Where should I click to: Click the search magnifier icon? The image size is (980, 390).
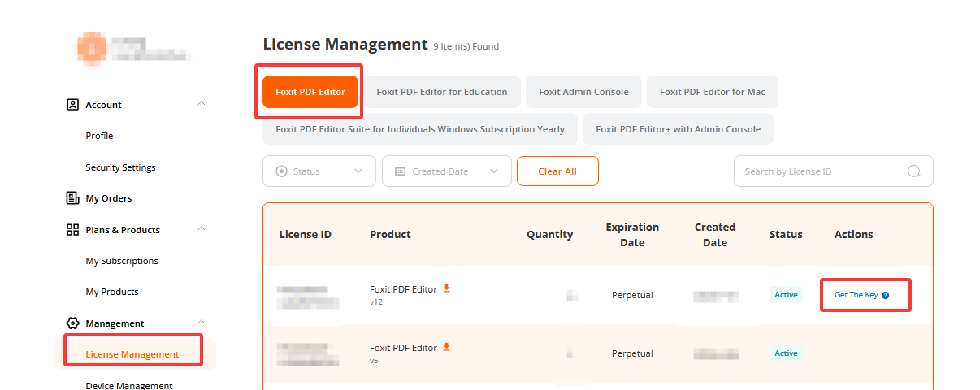tap(914, 171)
